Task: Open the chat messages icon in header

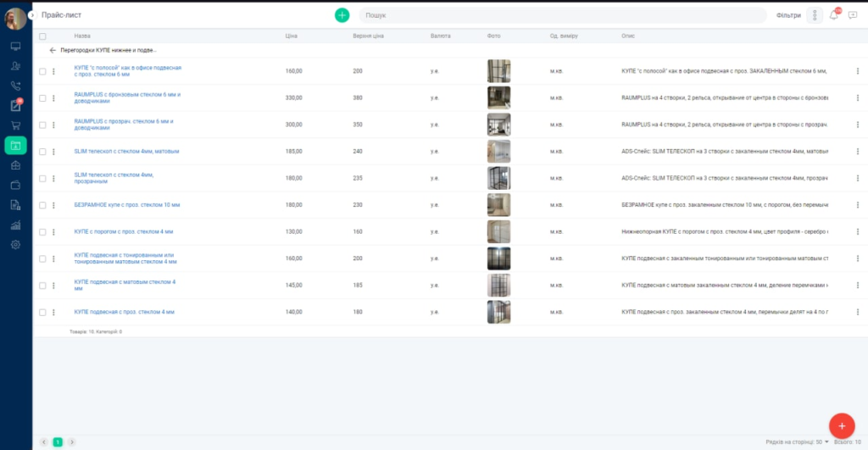Action: point(853,15)
